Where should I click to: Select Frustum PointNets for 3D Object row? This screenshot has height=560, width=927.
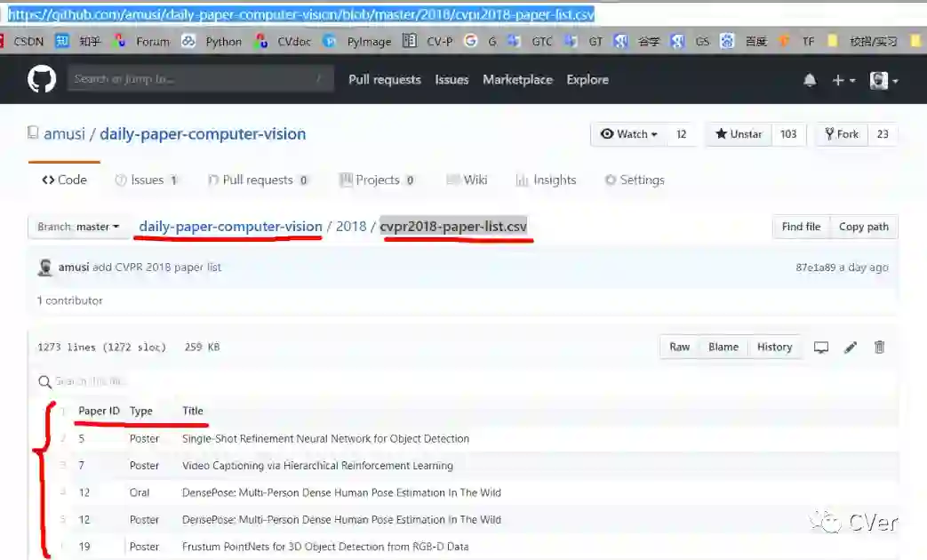(x=464, y=547)
